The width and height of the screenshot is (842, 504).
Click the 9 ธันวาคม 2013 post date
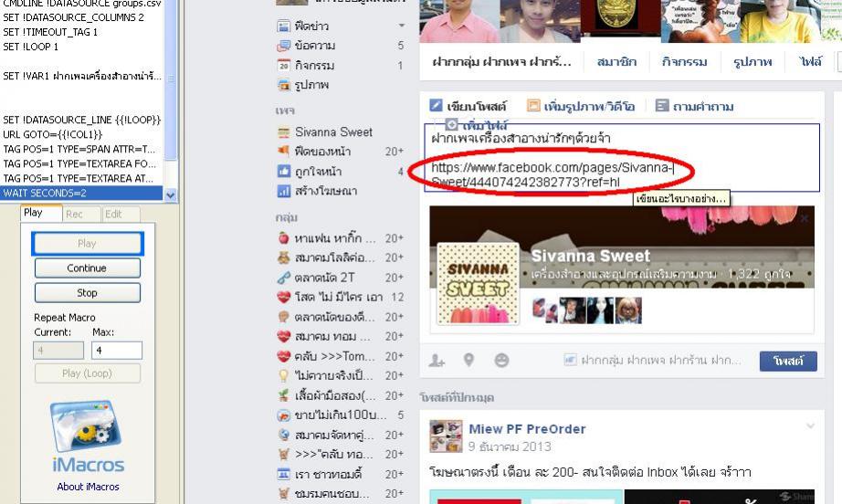pos(509,446)
